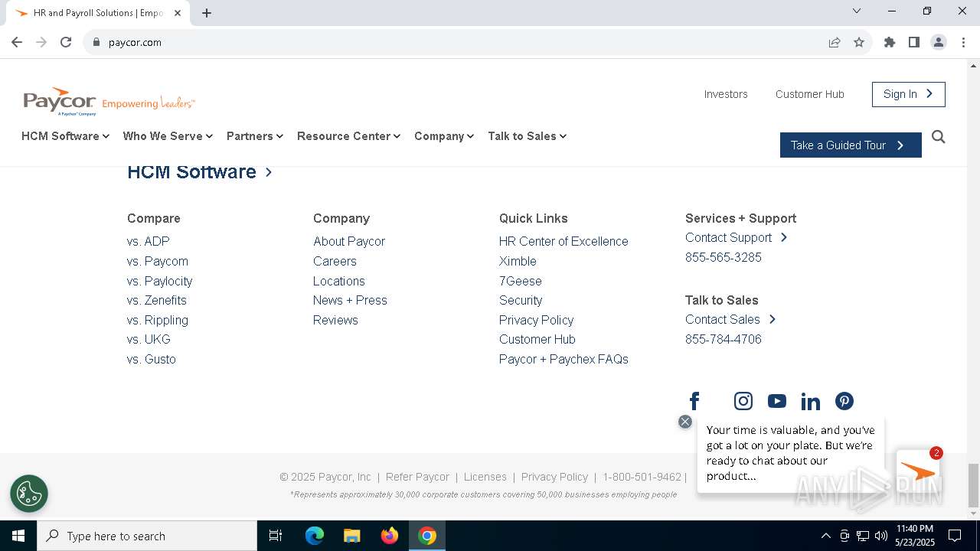The width and height of the screenshot is (980, 551).
Task: Open Windows notification center
Action: coord(955,536)
